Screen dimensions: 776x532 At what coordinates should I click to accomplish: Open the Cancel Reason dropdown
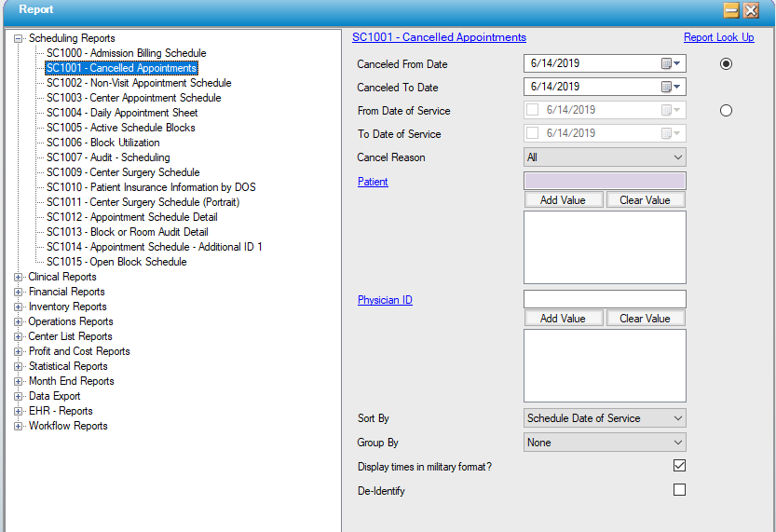tap(605, 157)
